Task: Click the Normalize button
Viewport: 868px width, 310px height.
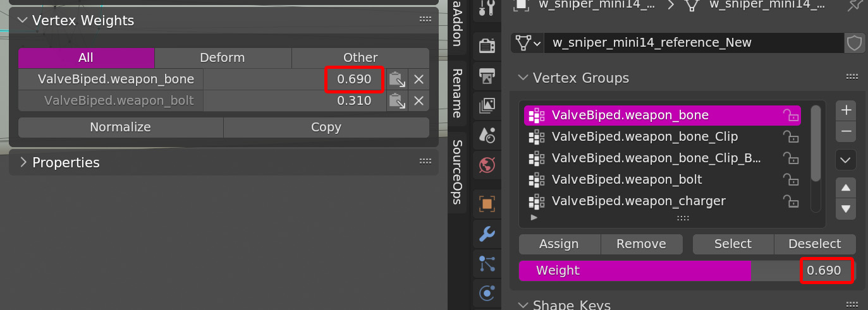Action: click(120, 127)
